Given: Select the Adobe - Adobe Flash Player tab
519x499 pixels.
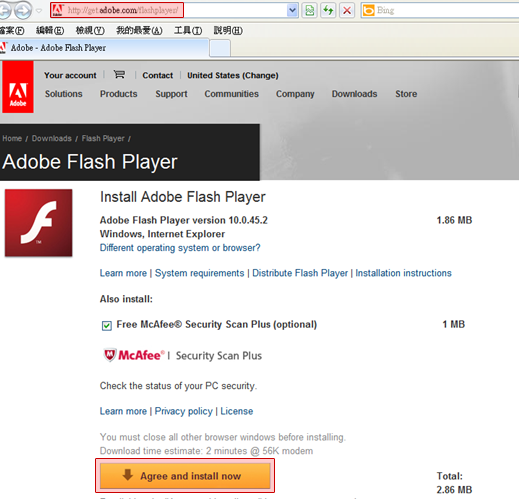Looking at the screenshot, I should (103, 48).
